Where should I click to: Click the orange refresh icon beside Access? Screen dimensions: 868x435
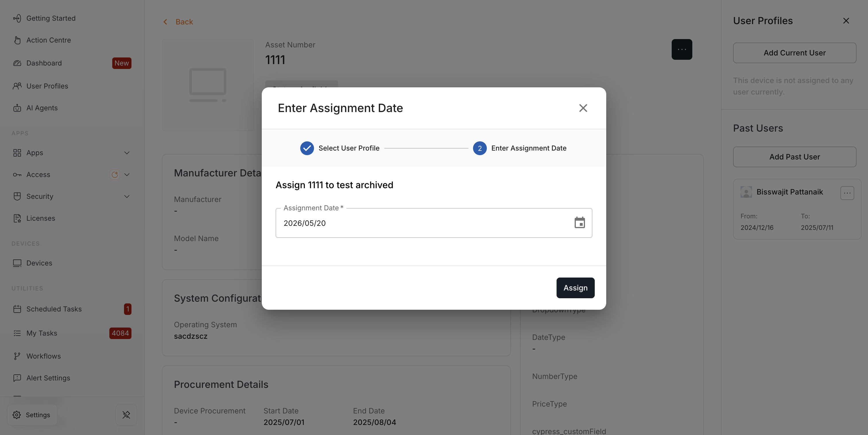115,175
